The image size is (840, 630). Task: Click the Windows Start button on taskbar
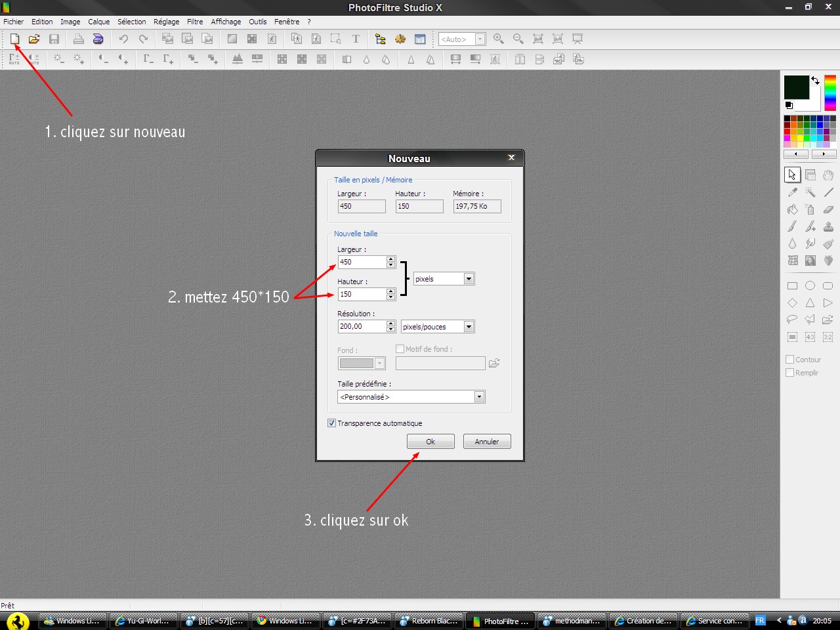tap(18, 621)
